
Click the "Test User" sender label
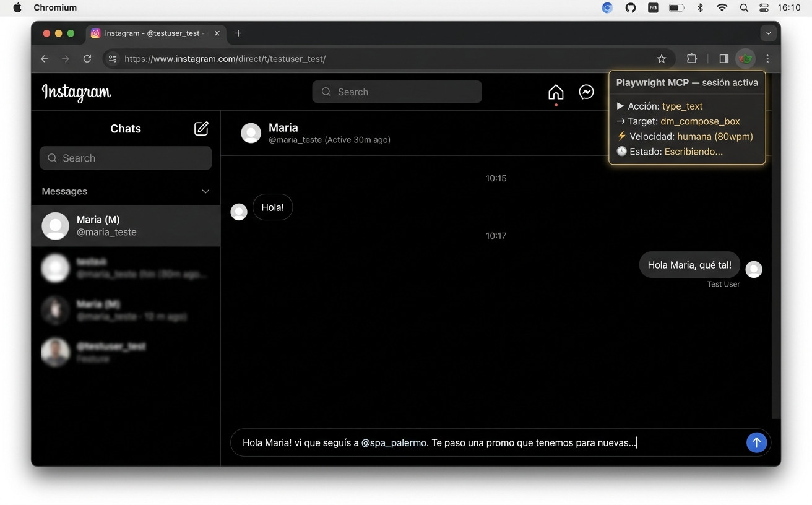(723, 284)
